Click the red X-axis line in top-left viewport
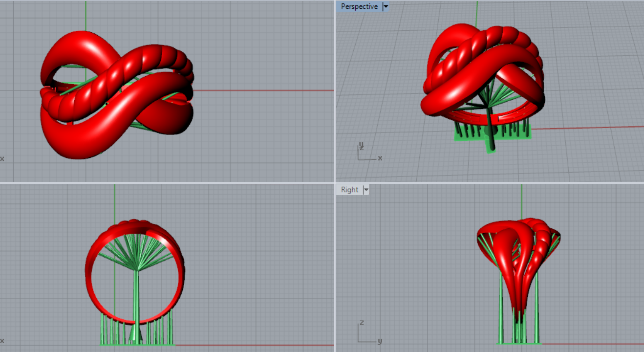The width and height of the screenshot is (644, 352). pyautogui.click(x=264, y=90)
